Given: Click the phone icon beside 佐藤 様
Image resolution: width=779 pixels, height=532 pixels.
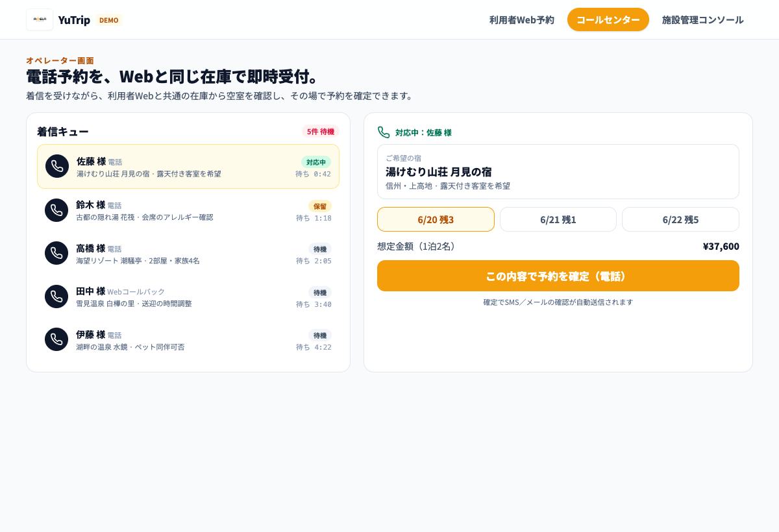Looking at the screenshot, I should point(57,167).
